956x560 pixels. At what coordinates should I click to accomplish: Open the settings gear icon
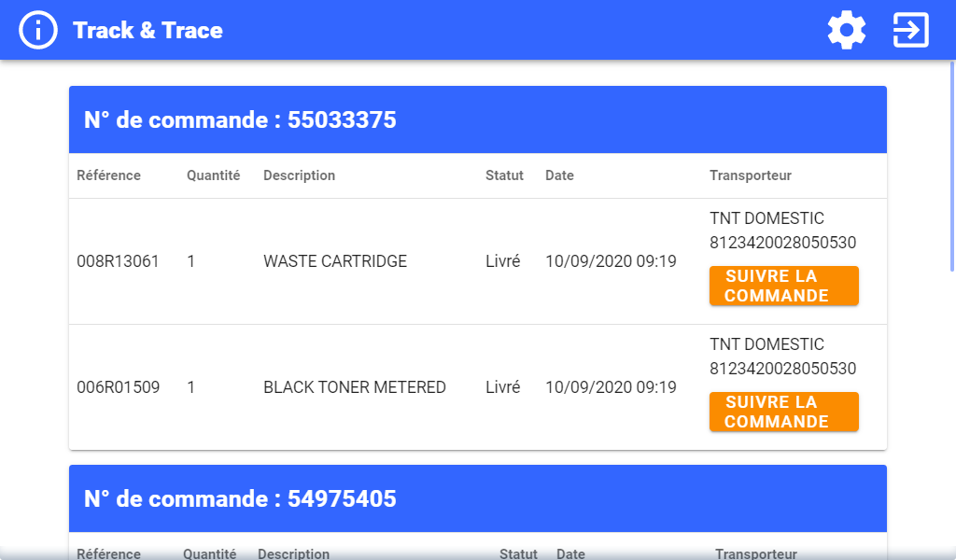[x=847, y=30]
